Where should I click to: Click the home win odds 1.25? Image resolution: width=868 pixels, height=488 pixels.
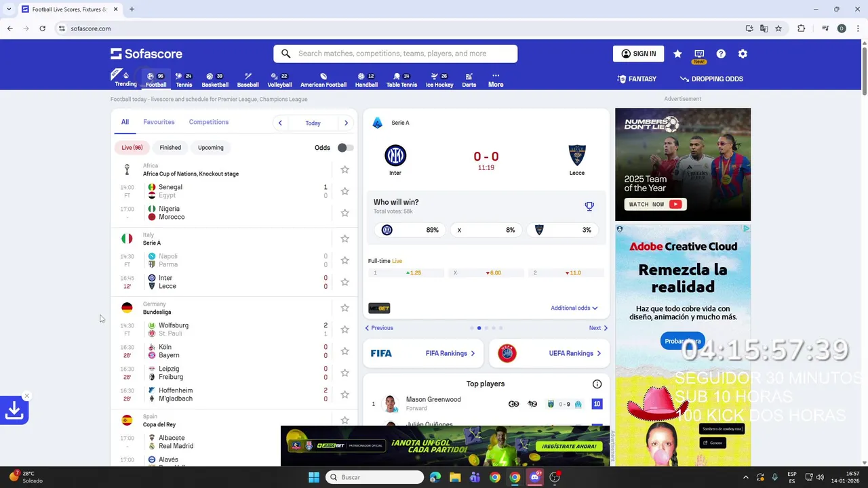coord(406,273)
